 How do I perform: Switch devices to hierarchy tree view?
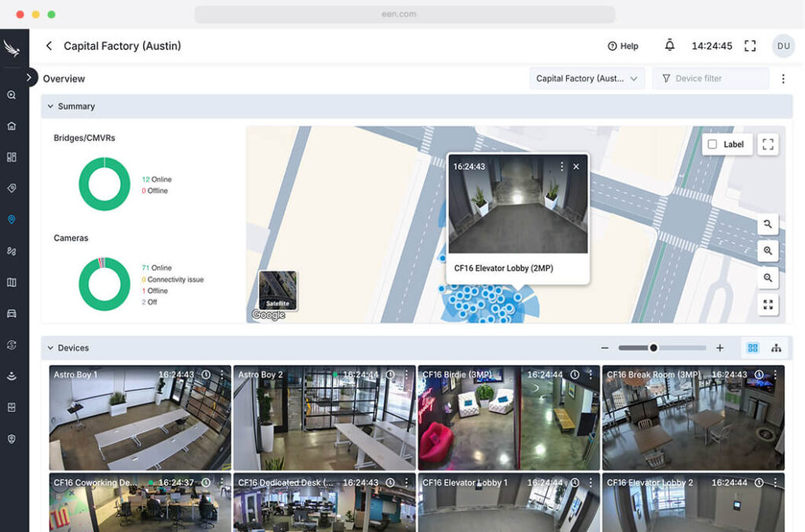pos(776,348)
